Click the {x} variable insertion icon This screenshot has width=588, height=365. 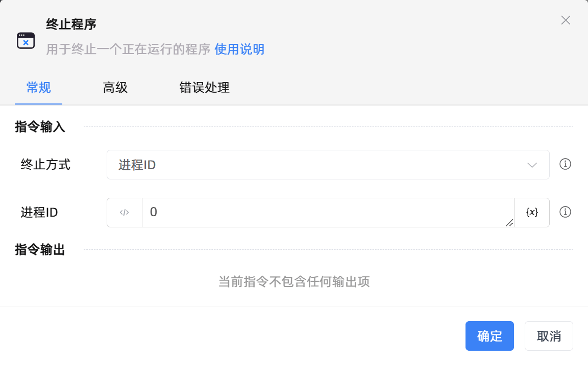531,212
